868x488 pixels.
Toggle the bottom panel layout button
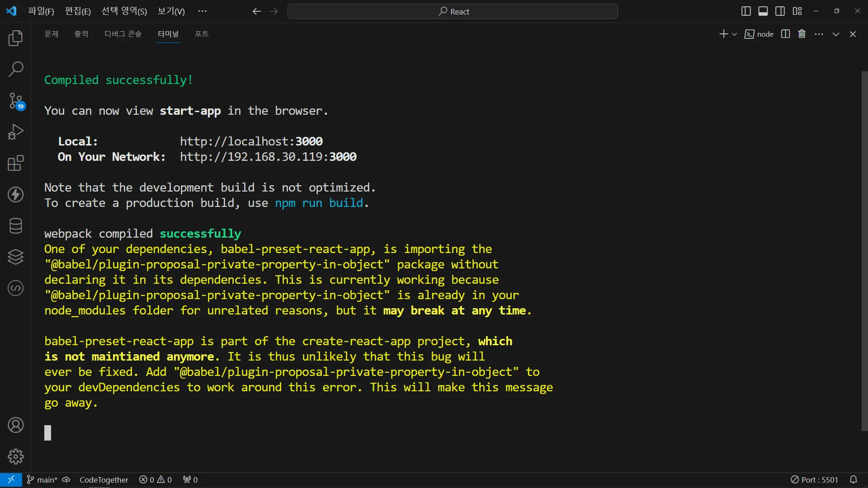point(763,11)
